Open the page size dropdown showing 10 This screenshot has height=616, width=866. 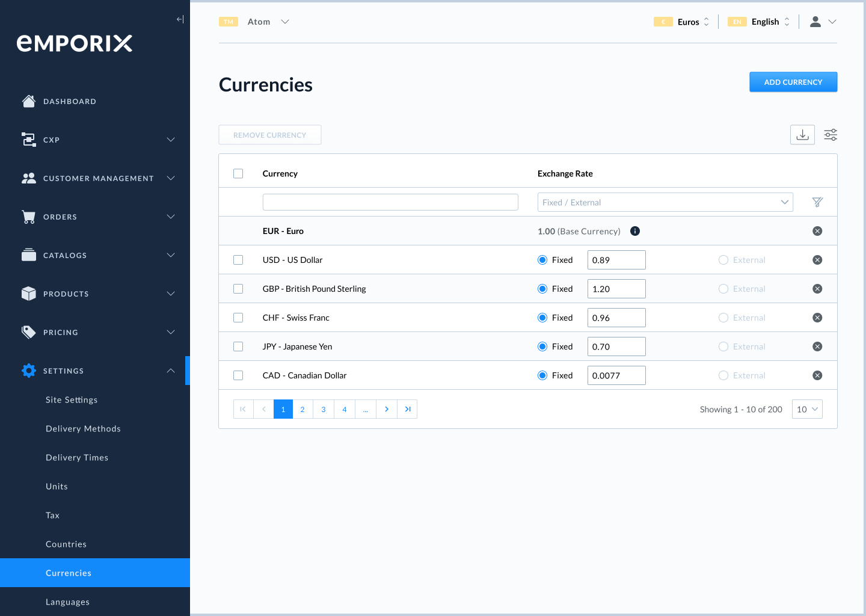[807, 409]
